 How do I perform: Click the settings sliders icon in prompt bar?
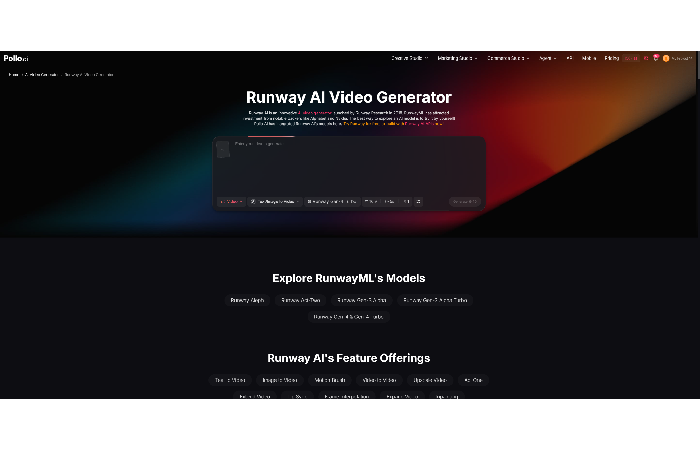(418, 202)
